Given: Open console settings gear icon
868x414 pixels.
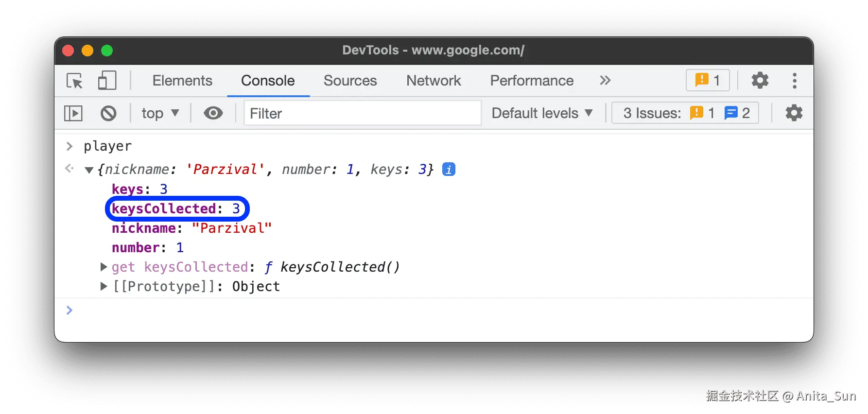Looking at the screenshot, I should tap(794, 114).
